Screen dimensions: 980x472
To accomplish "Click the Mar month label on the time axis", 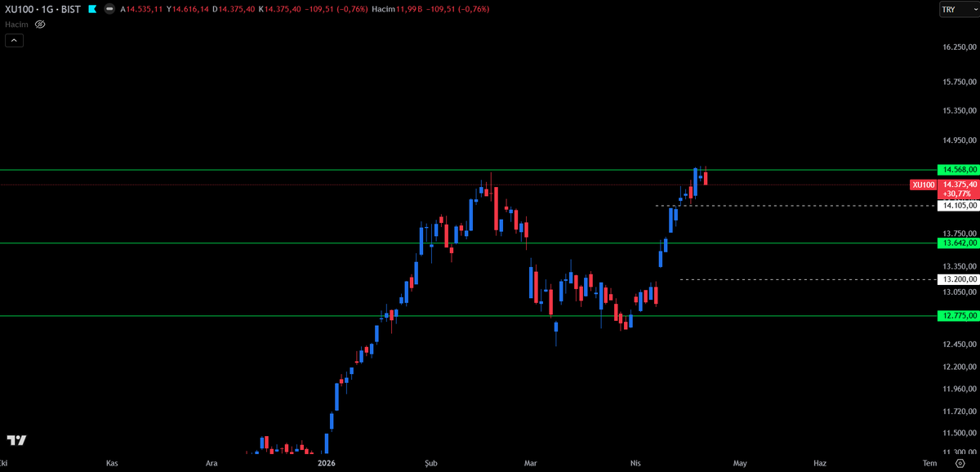I will 531,463.
